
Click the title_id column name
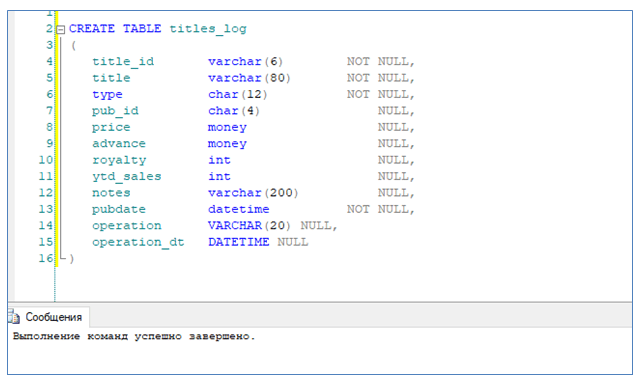(x=123, y=62)
